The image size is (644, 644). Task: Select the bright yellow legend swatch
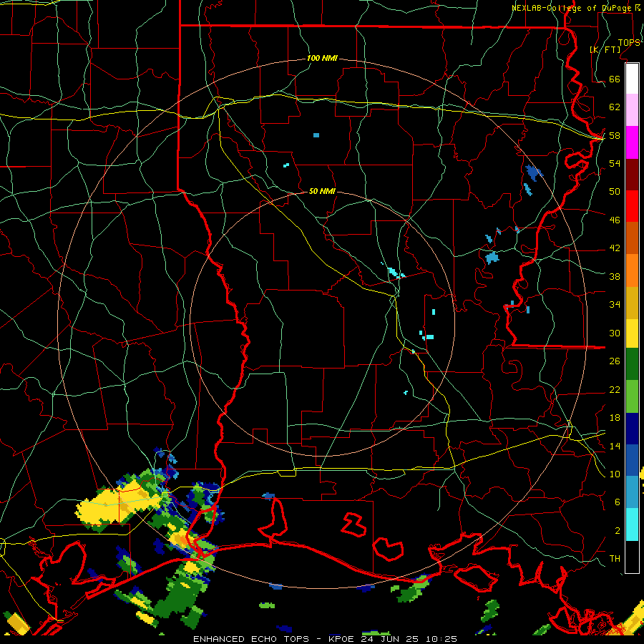pos(632,333)
